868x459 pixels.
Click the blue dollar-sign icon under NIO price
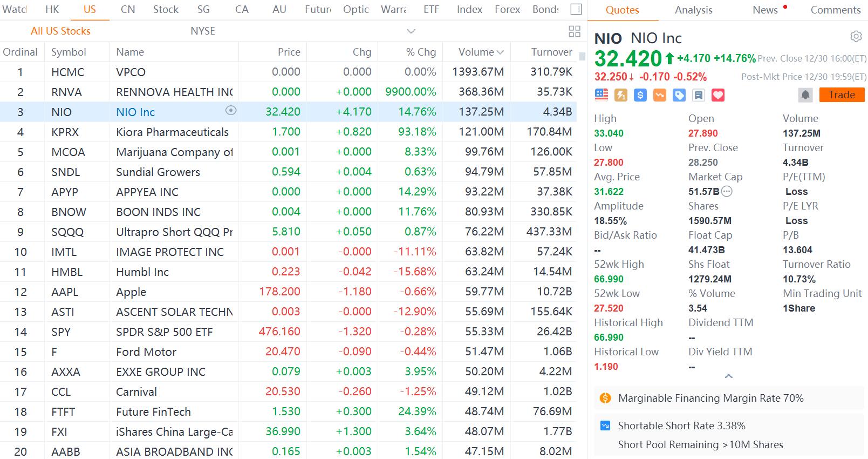point(640,95)
